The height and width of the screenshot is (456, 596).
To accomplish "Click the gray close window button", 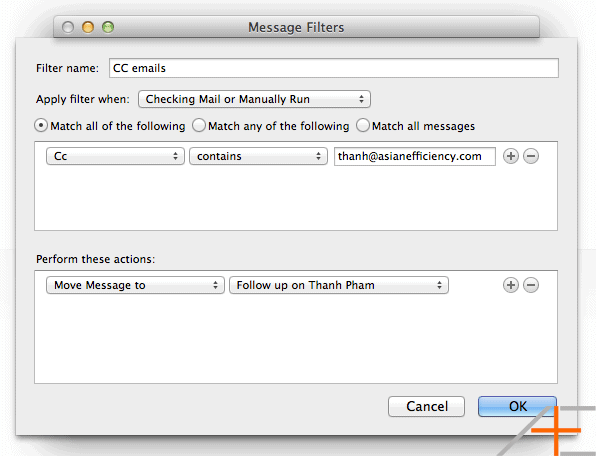I will click(x=68, y=27).
